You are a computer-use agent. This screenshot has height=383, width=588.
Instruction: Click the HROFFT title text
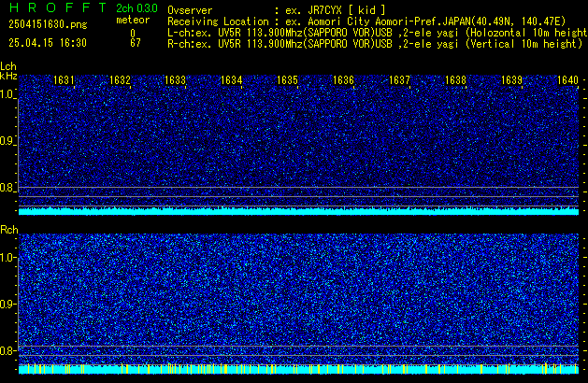pos(58,7)
